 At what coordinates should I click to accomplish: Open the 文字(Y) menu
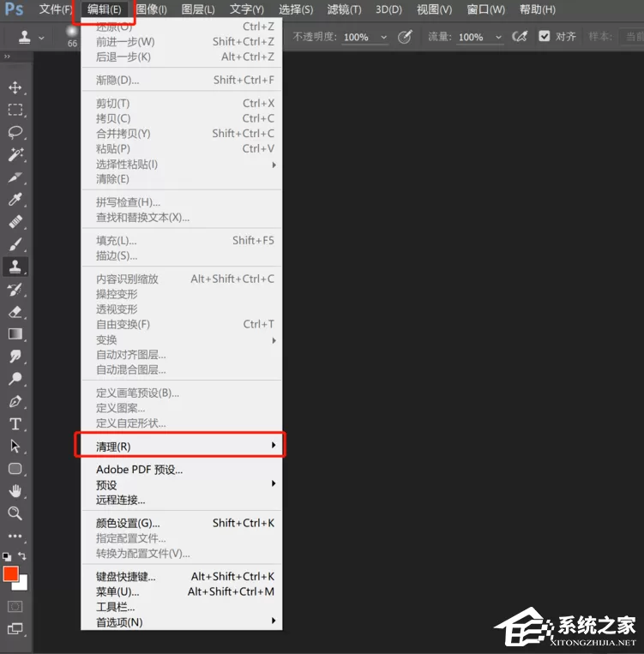[247, 9]
